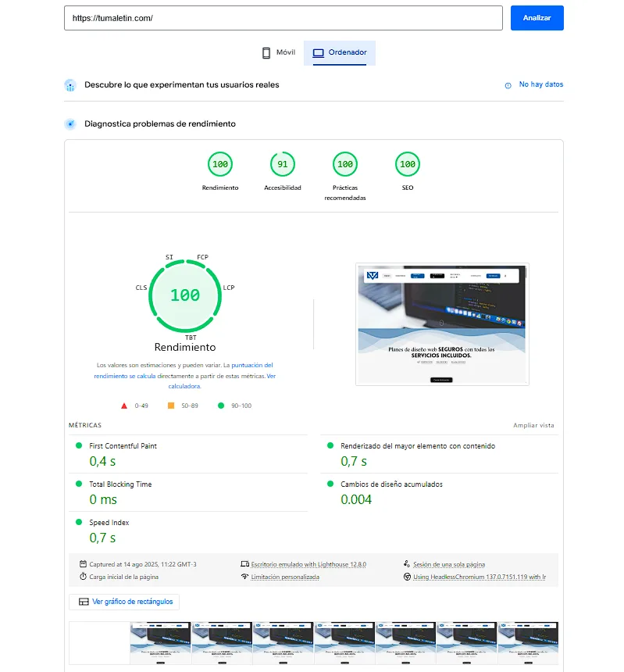Viewport: 624px width, 672px height.
Task: Click the Total Blocking Time value 0 ms
Action: pyautogui.click(x=103, y=500)
